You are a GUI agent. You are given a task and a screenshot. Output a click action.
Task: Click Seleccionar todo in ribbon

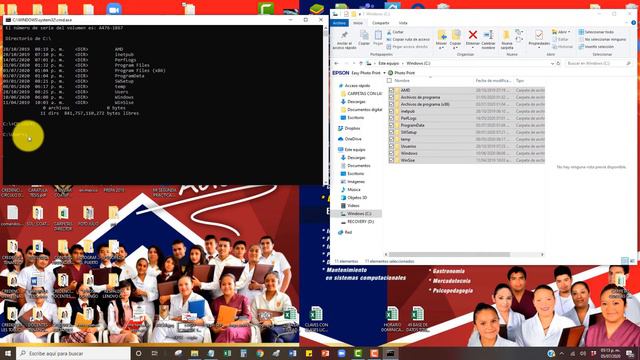pos(596,32)
